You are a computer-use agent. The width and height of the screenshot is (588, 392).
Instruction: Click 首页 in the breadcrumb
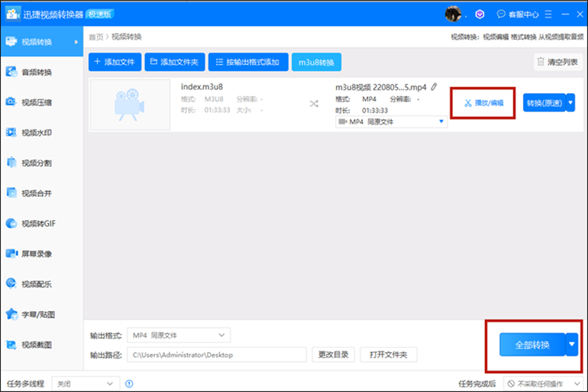(x=95, y=37)
